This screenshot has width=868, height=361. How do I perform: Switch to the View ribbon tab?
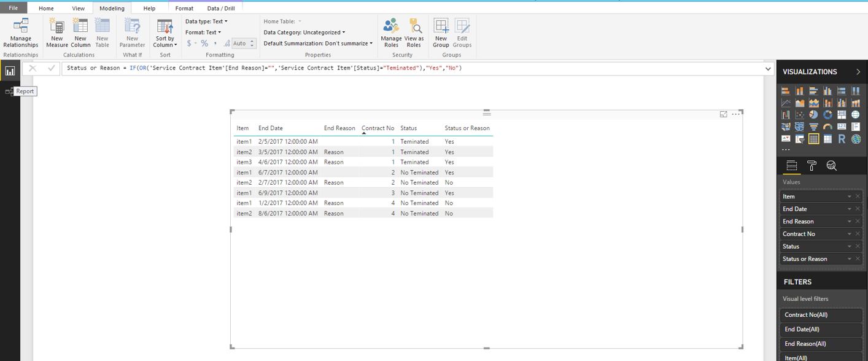click(x=79, y=9)
